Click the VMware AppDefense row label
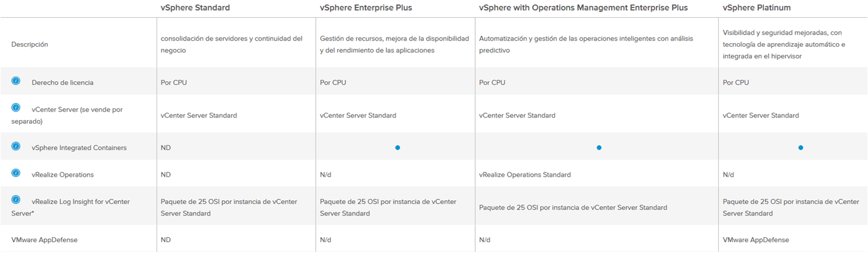Image resolution: width=868 pixels, height=255 pixels. pyautogui.click(x=44, y=240)
